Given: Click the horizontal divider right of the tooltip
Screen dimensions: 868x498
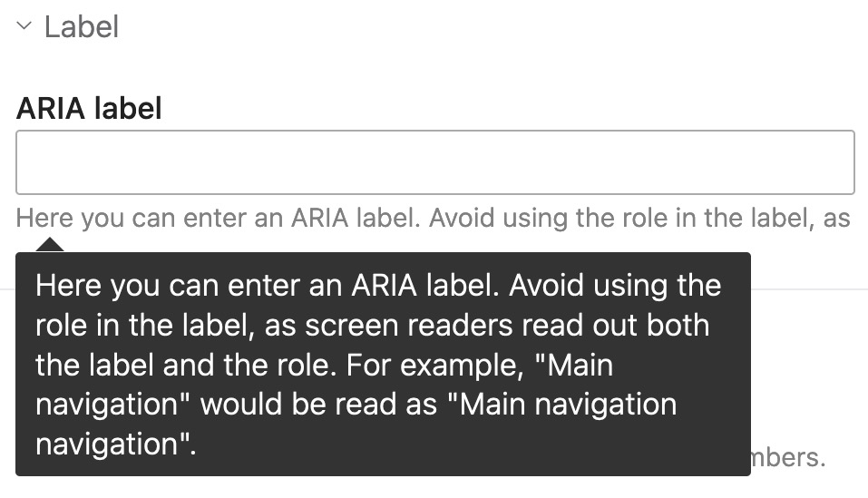Looking at the screenshot, I should pyautogui.click(x=807, y=290).
